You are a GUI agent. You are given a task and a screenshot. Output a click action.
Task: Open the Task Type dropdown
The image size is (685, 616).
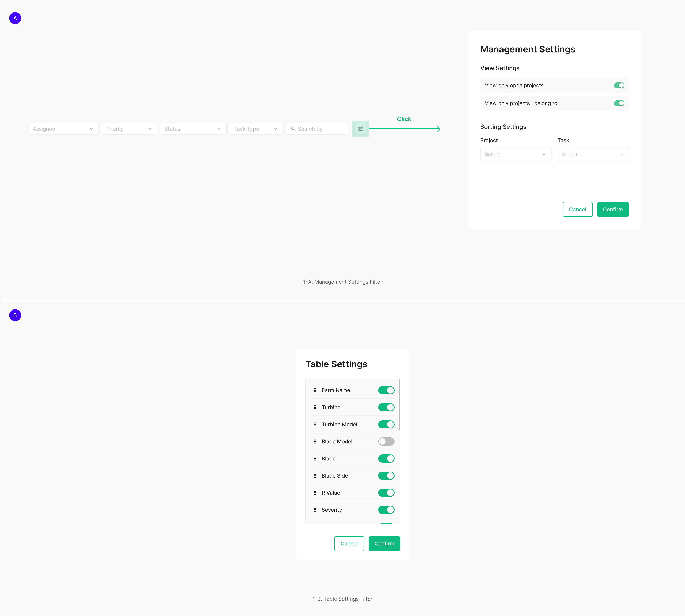point(256,129)
